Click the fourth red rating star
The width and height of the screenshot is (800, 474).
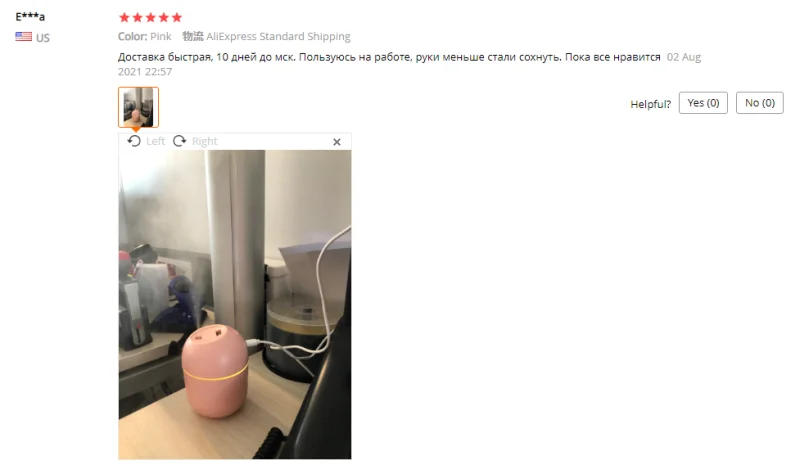[163, 17]
